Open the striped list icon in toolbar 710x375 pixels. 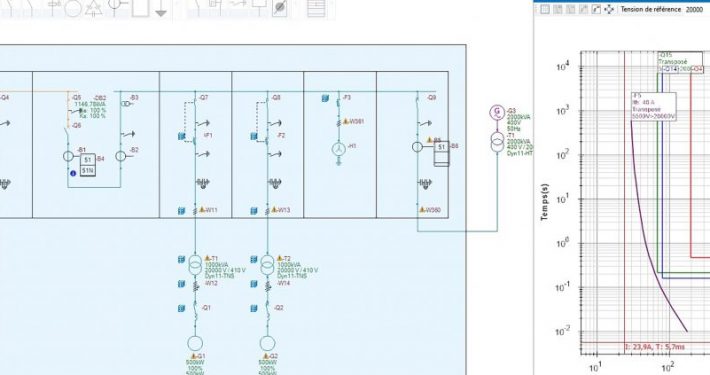point(316,8)
